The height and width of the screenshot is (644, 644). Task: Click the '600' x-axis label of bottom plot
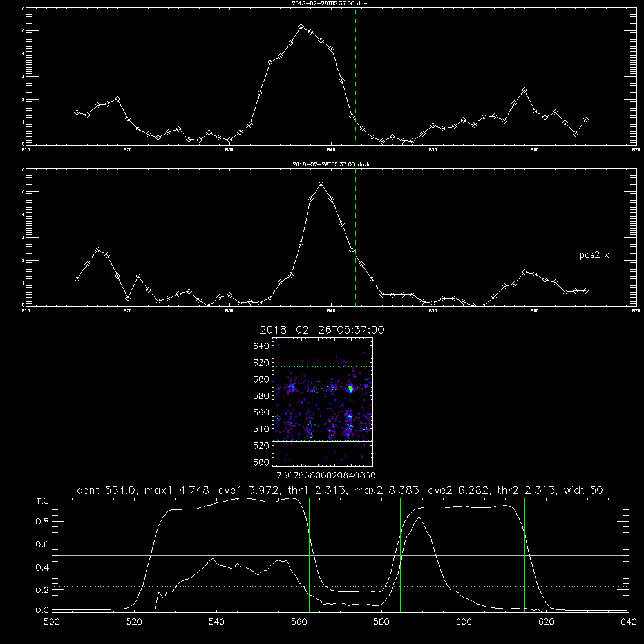[x=464, y=622]
